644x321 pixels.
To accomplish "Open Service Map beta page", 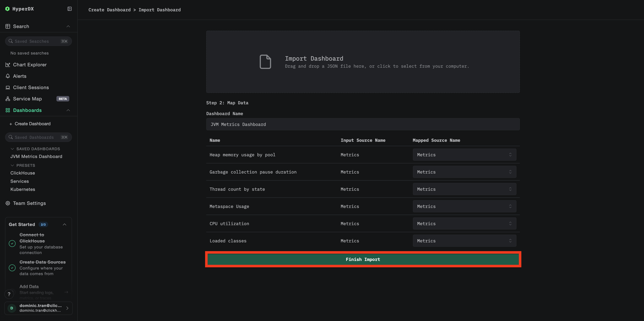I will point(27,99).
